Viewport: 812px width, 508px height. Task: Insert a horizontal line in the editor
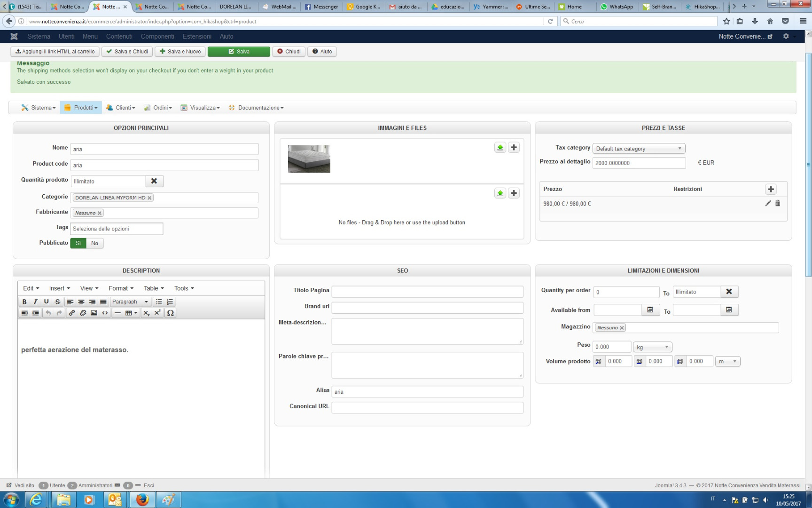[x=117, y=313]
